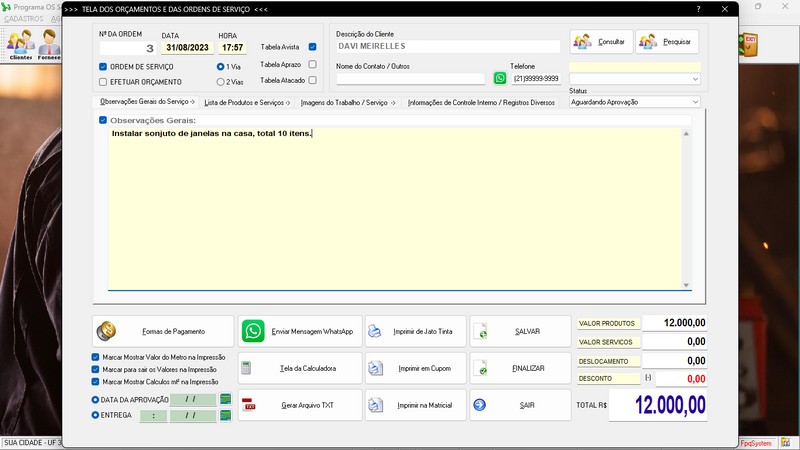Expand the Status dropdown Aguardando Aprovação
Screen dimensions: 800x450
(695, 102)
